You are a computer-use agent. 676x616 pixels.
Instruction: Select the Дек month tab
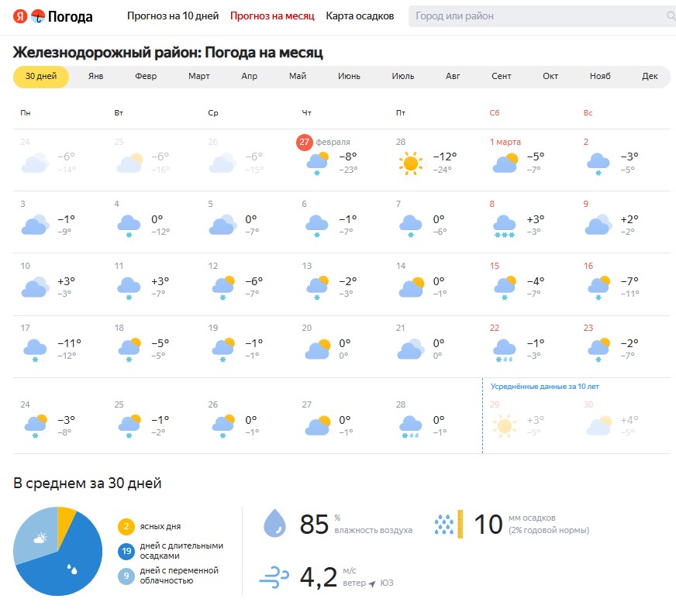pos(650,76)
